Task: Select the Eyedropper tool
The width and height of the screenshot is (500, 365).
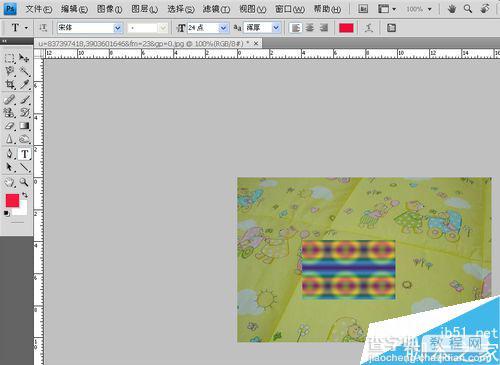Action: (24, 84)
